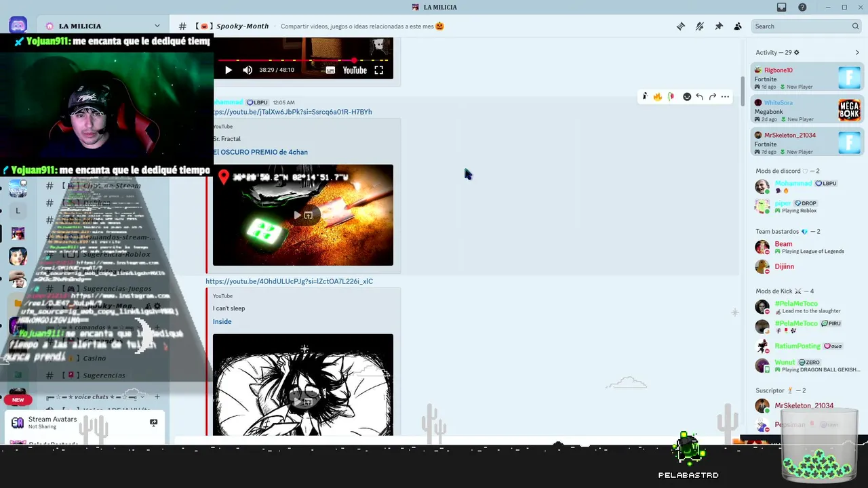Viewport: 868px width, 488px height.
Task: Open video on YouTube logo link
Action: pyautogui.click(x=355, y=70)
